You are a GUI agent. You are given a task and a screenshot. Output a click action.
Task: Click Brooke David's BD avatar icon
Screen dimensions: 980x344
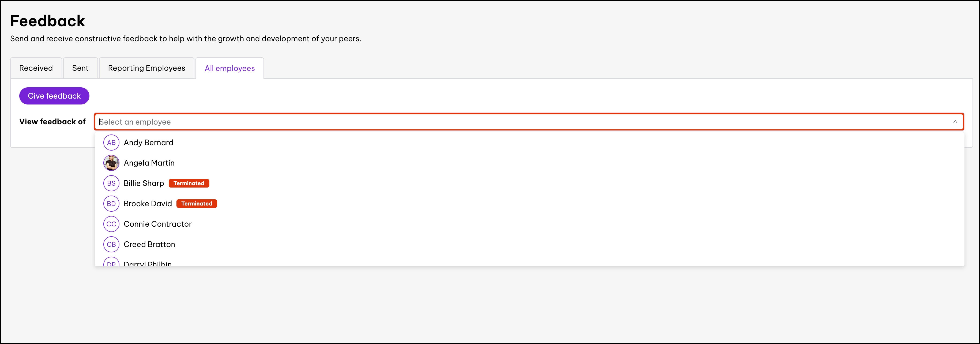(x=111, y=204)
